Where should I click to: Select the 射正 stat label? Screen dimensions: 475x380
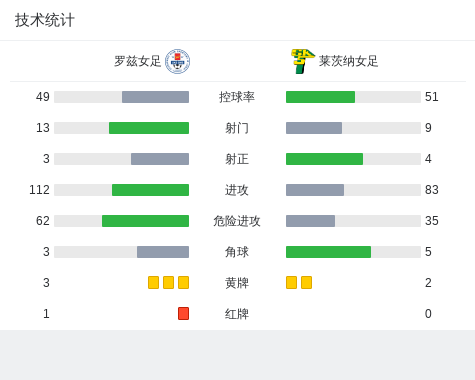click(237, 159)
